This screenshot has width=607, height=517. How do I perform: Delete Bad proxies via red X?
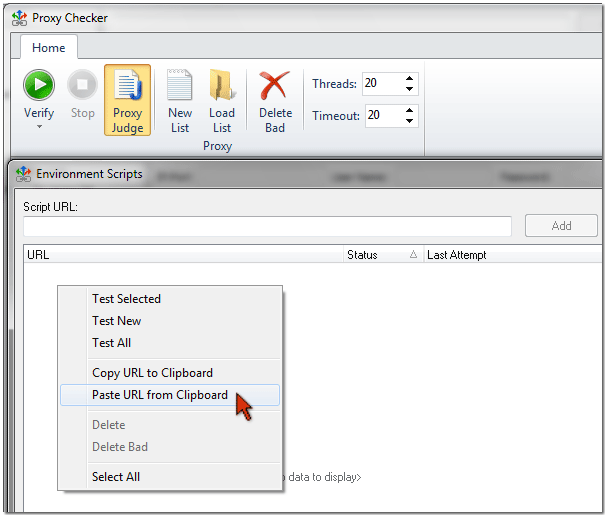(275, 101)
